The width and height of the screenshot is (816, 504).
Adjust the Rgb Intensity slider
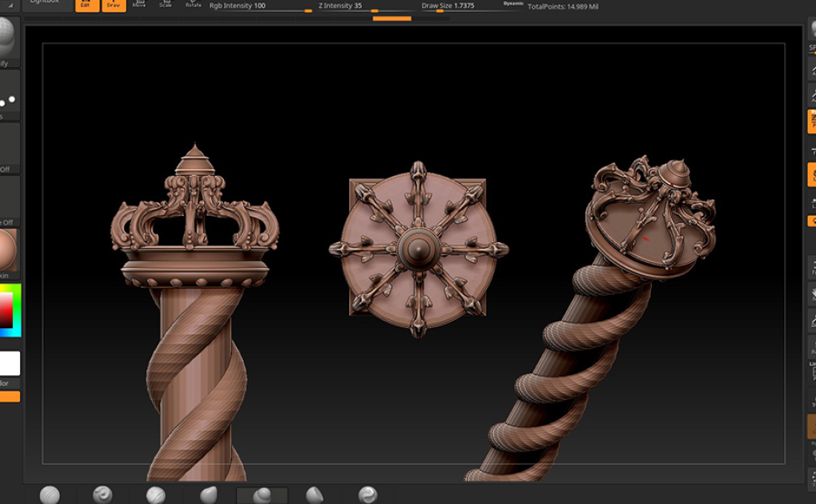coord(260,6)
